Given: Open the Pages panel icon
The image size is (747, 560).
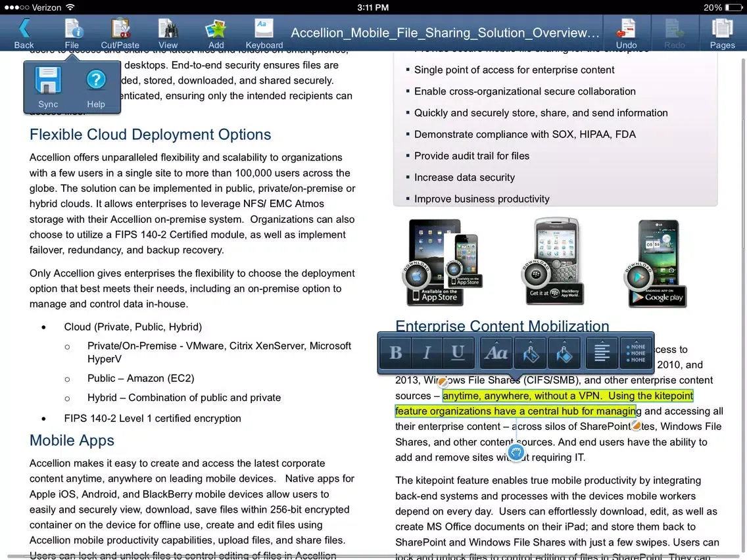Looking at the screenshot, I should click(x=721, y=31).
